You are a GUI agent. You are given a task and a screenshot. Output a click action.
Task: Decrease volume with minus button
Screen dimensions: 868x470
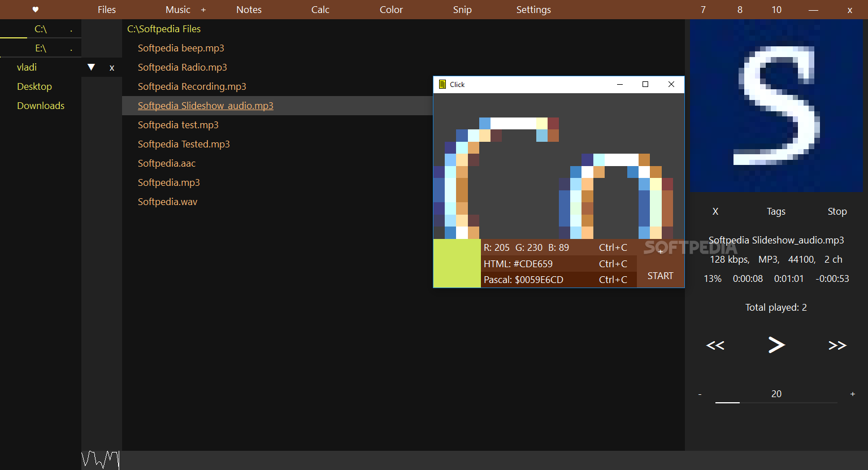point(700,394)
